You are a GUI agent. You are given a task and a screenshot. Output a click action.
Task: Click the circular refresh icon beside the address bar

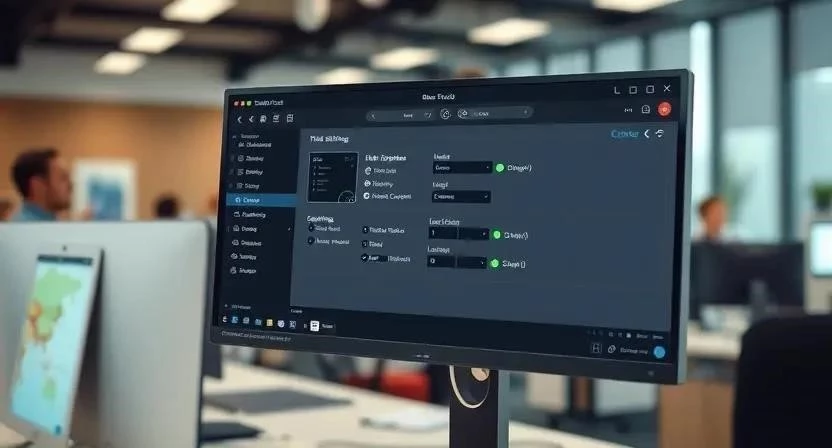point(445,114)
